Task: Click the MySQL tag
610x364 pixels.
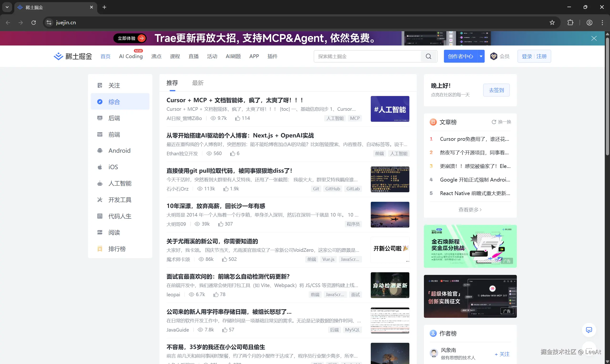Action: [352, 330]
